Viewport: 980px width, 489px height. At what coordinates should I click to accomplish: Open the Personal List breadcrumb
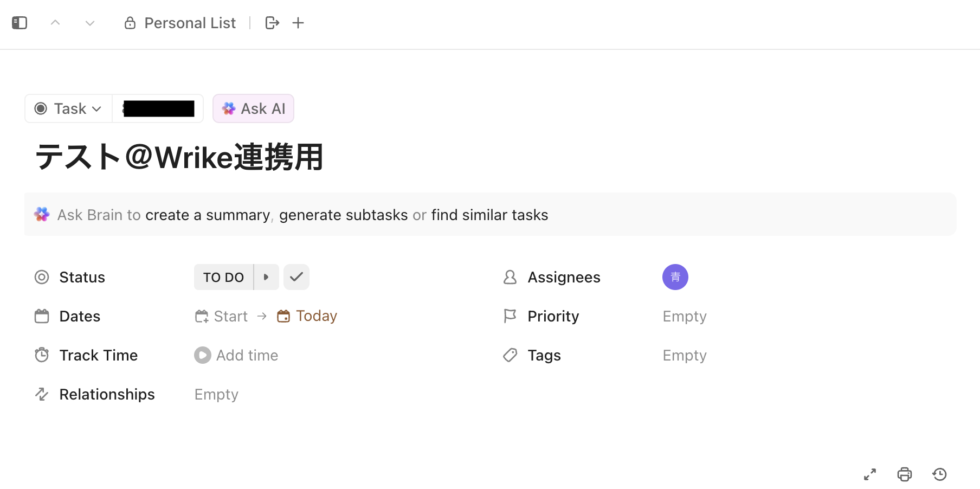(x=180, y=23)
